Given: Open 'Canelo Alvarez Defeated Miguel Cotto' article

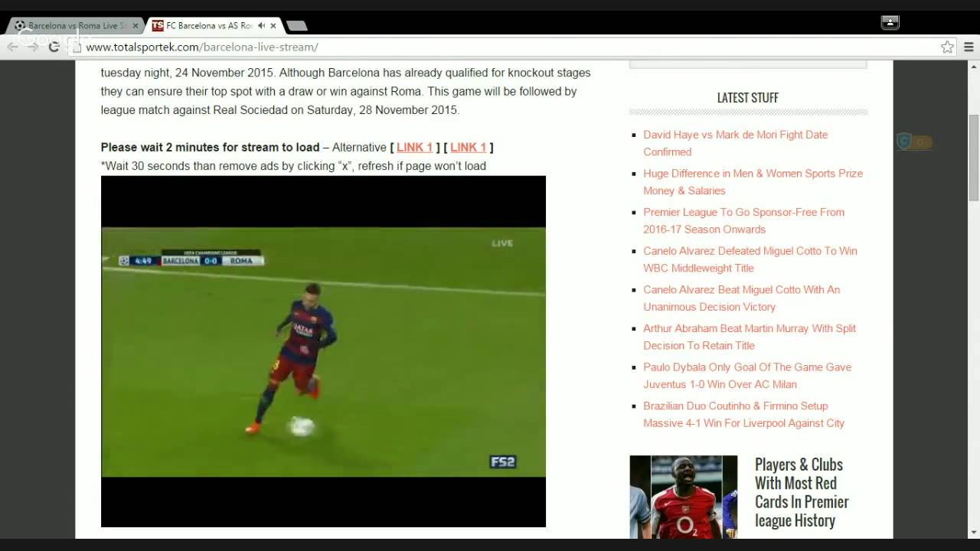Looking at the screenshot, I should click(x=750, y=259).
